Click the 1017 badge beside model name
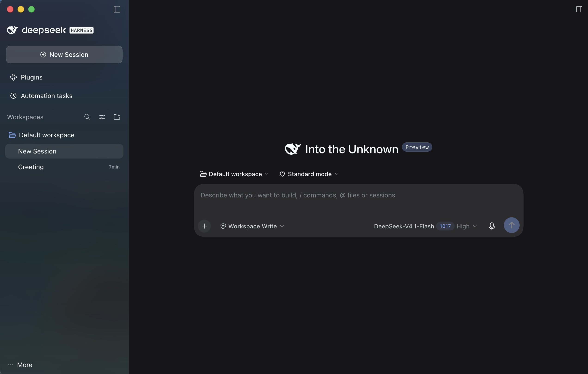This screenshot has width=588, height=374. (x=445, y=226)
